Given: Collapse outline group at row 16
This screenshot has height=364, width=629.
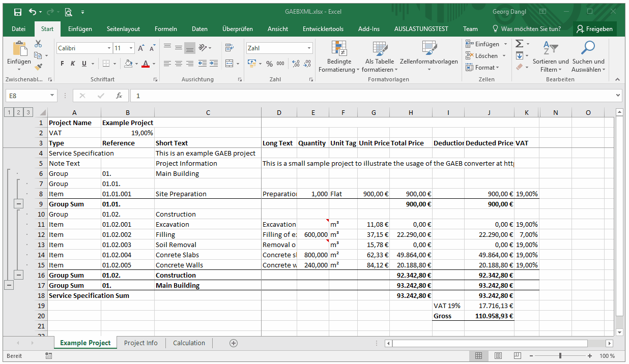Looking at the screenshot, I should 18,275.
